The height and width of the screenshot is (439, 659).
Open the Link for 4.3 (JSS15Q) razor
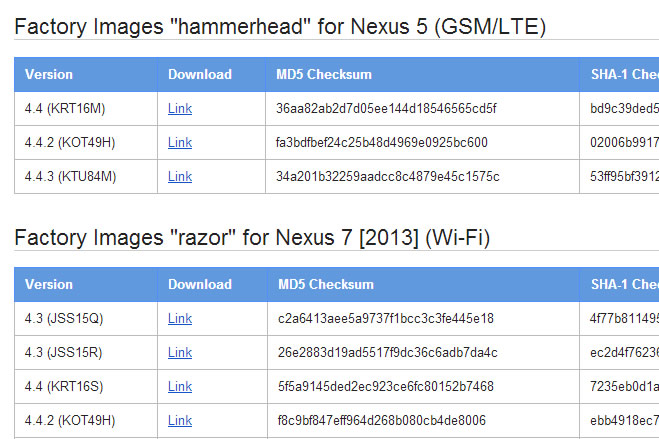point(180,318)
